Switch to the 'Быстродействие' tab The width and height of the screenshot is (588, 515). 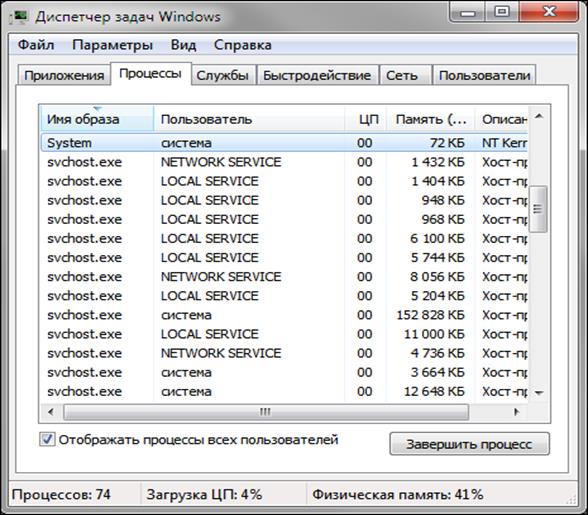(x=317, y=75)
